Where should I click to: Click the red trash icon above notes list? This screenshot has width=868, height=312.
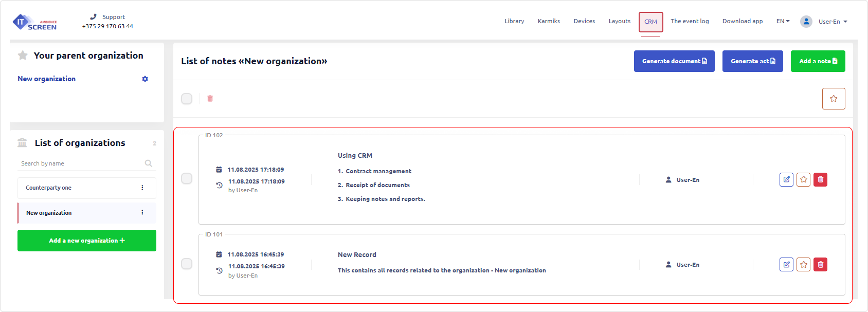[210, 99]
